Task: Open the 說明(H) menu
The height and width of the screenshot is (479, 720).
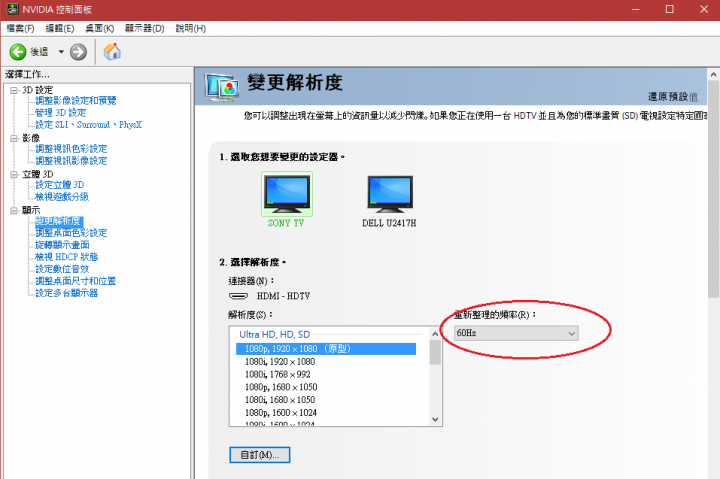Action: click(x=191, y=28)
